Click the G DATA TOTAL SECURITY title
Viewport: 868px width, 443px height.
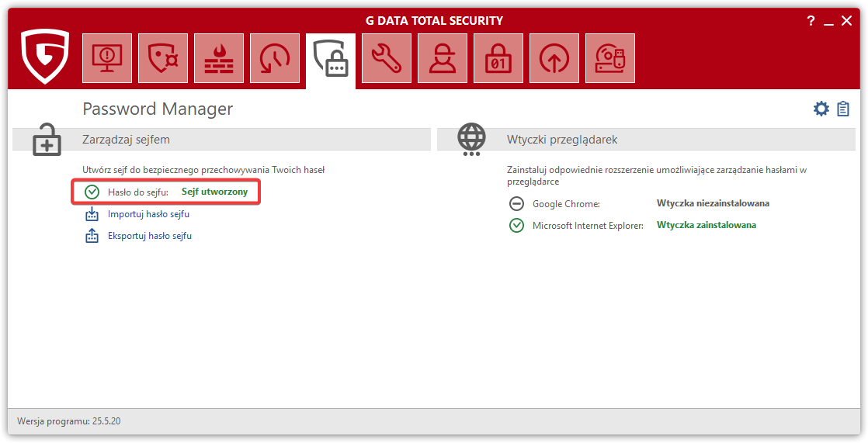point(434,21)
